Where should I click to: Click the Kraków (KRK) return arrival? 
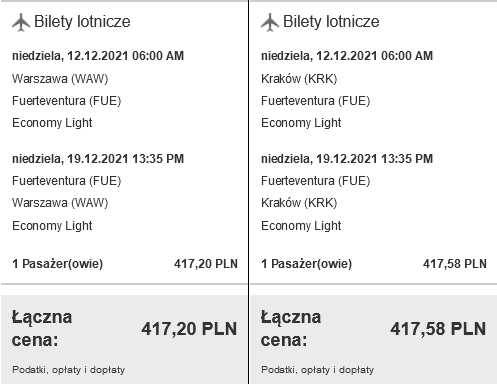tap(299, 203)
